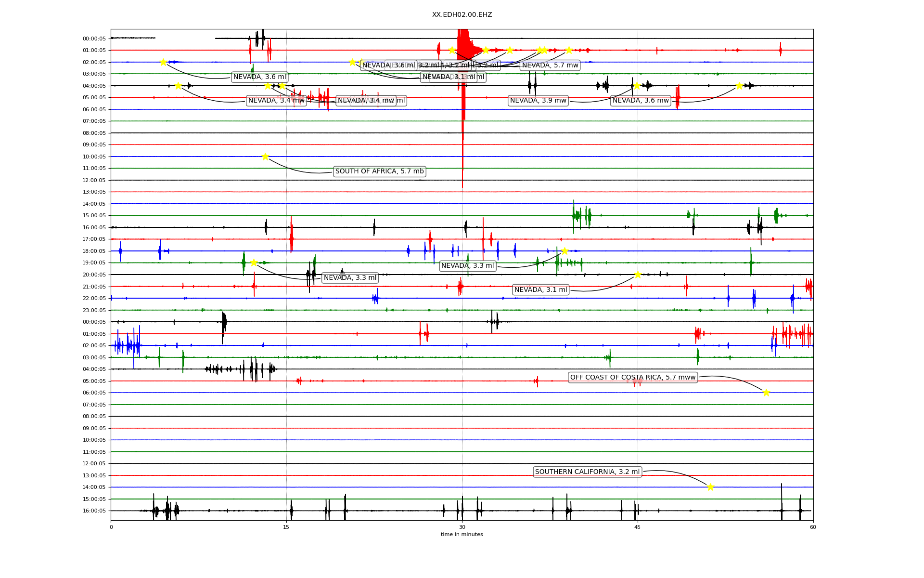Select the 'SOUTHERN CALIFORNIA, 3.2 ml' label
Image resolution: width=924 pixels, height=578 pixels.
(x=587, y=472)
